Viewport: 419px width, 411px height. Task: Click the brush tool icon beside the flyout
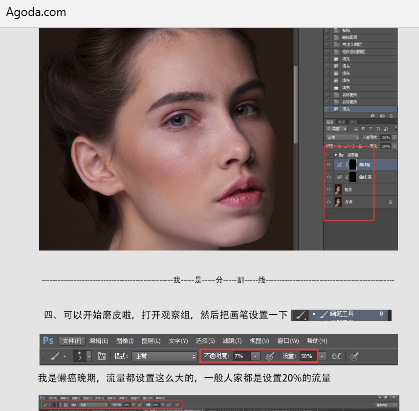(300, 315)
